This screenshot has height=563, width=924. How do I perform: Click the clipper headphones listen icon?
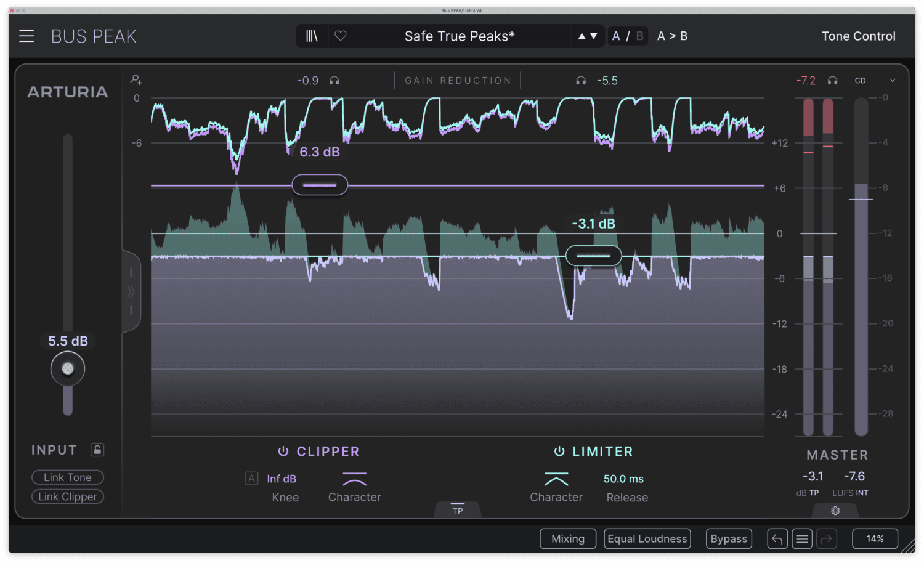[334, 81]
